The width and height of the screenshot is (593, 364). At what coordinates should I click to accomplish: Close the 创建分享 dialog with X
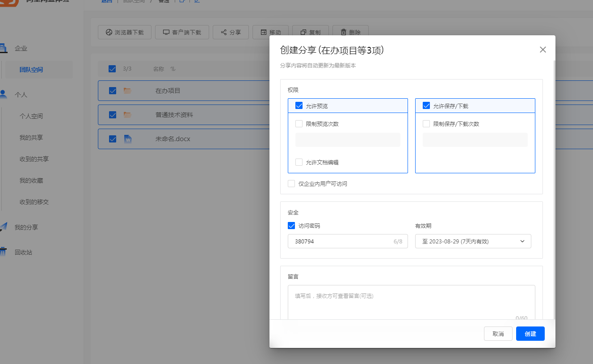pyautogui.click(x=543, y=50)
